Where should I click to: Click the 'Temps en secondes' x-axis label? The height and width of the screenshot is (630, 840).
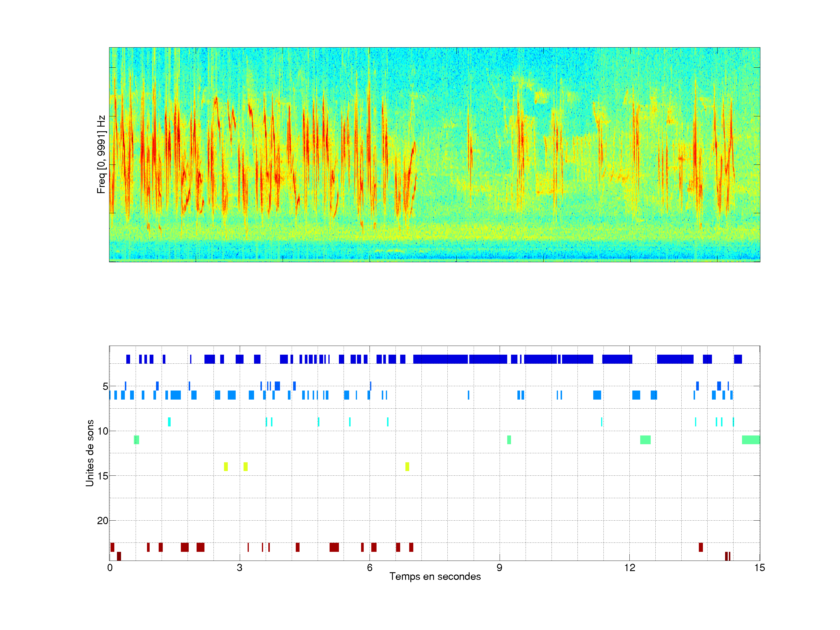[x=435, y=576]
